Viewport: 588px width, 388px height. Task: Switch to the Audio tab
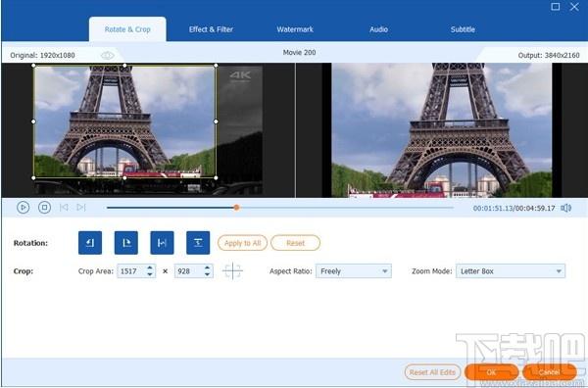(378, 29)
